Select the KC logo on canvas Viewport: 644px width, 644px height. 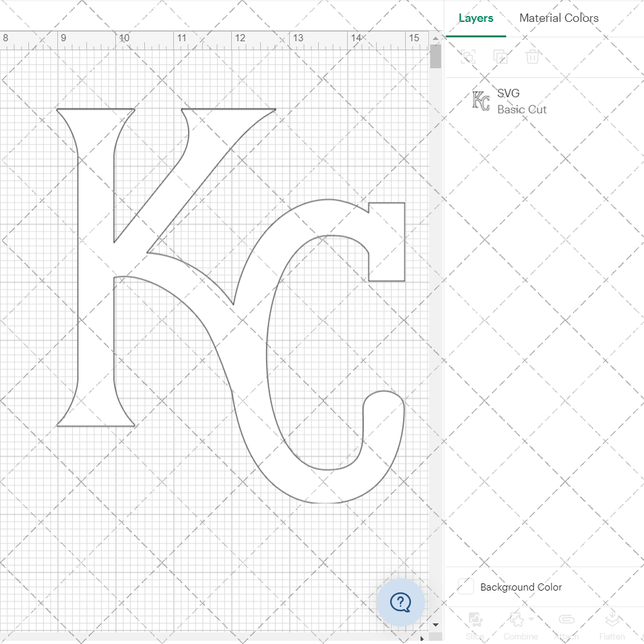[231, 305]
